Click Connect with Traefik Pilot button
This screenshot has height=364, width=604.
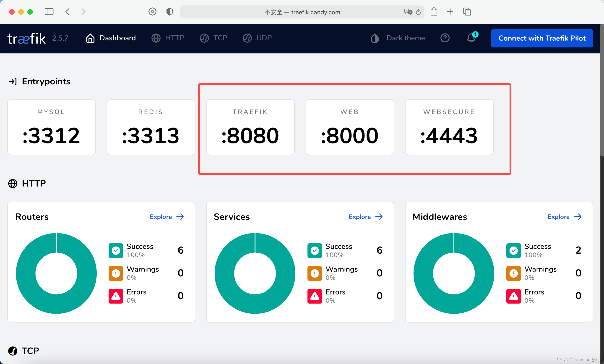(542, 38)
